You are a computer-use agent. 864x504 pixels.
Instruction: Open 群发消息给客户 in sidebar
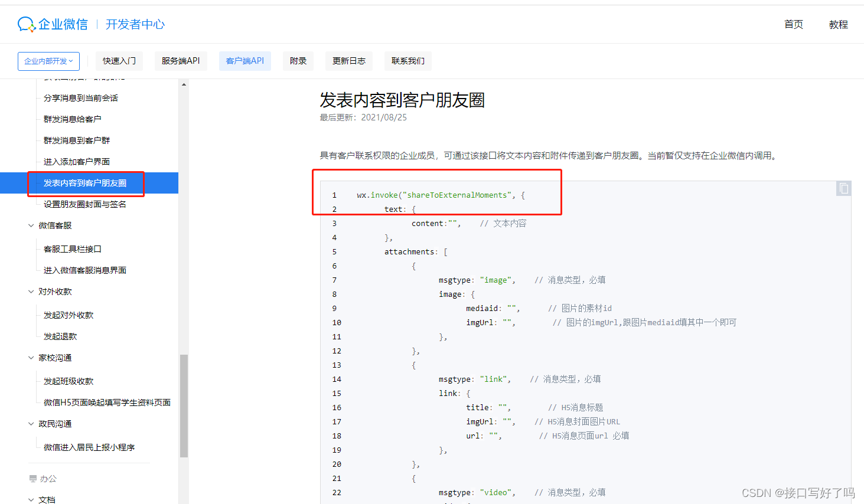(x=73, y=119)
